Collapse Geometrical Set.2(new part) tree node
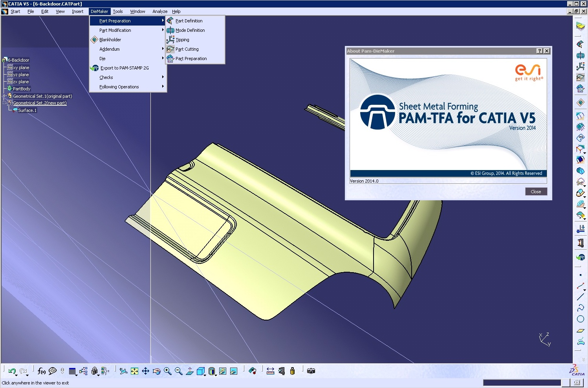The image size is (588, 388). coord(4,103)
